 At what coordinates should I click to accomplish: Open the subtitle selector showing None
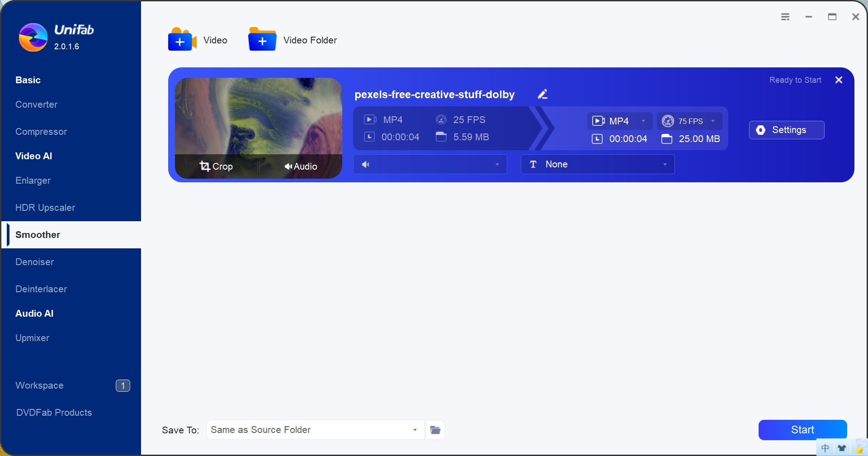tap(597, 164)
